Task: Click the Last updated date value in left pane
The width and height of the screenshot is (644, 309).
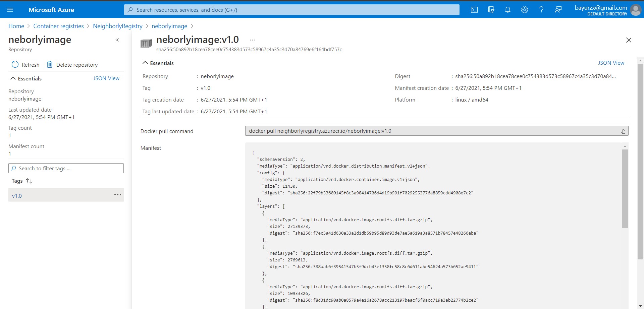Action: click(x=42, y=117)
